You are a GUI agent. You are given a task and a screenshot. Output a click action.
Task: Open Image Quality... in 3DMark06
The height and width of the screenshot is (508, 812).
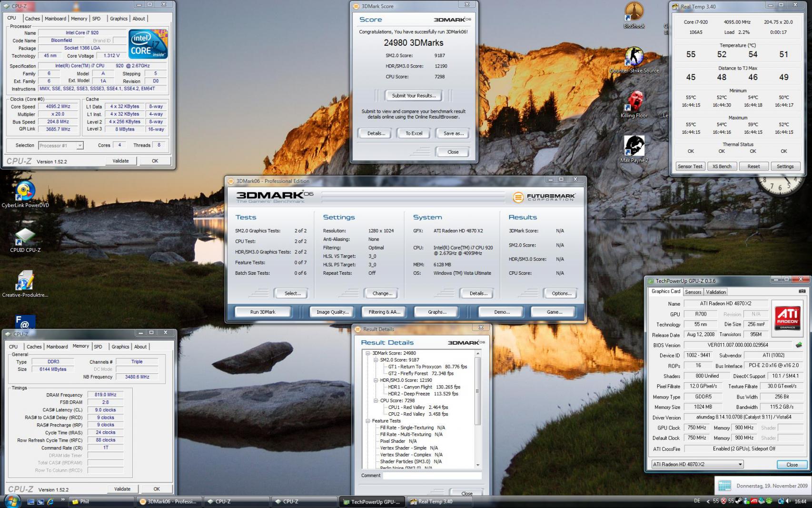pos(333,312)
